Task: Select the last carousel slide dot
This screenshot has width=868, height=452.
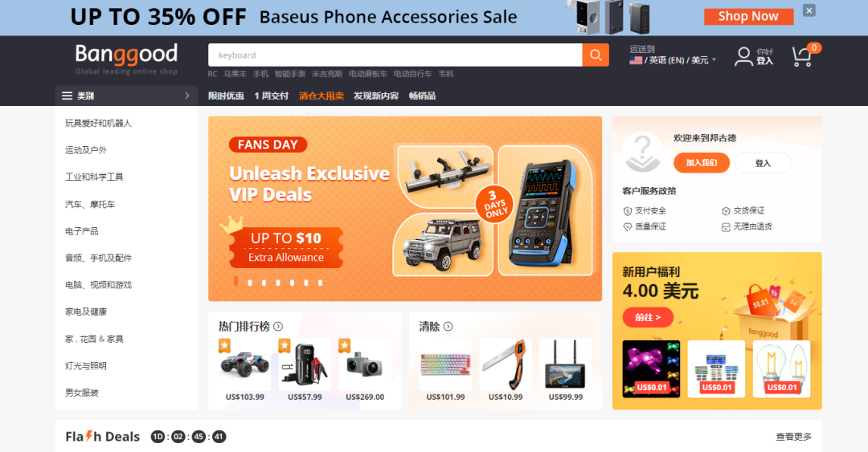Action: point(320,283)
